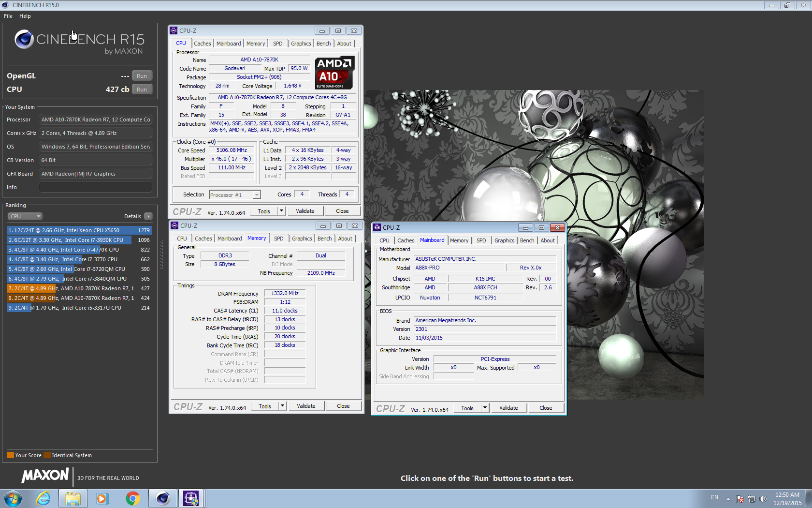Open Tools dropdown arrow in Mainboard window
The height and width of the screenshot is (508, 812).
(485, 408)
